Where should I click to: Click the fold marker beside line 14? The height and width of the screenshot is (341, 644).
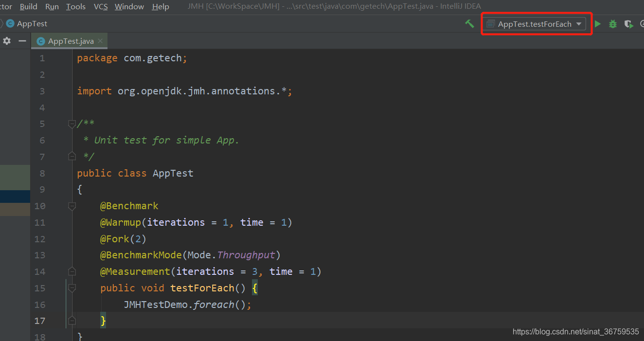coord(72,271)
